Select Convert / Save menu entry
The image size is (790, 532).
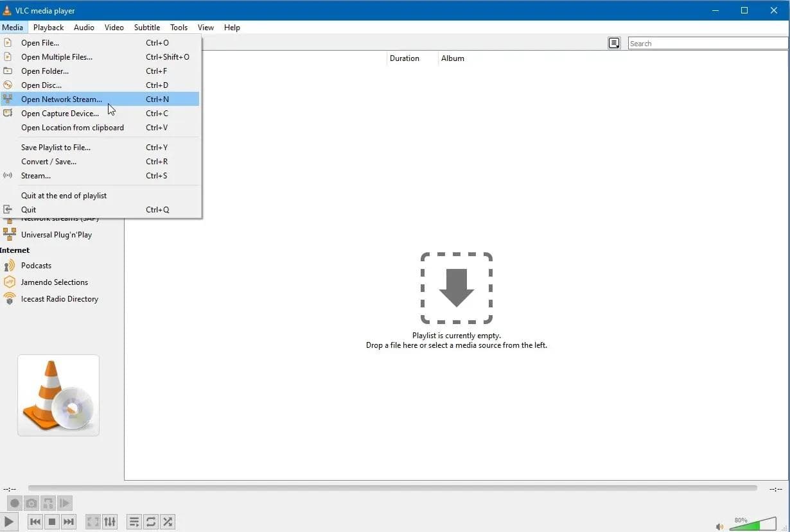(49, 162)
